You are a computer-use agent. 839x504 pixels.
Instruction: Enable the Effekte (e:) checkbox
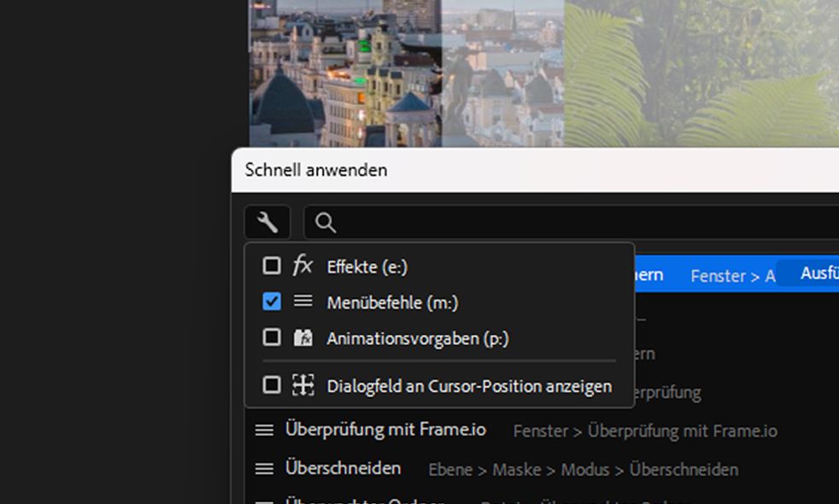(x=272, y=266)
